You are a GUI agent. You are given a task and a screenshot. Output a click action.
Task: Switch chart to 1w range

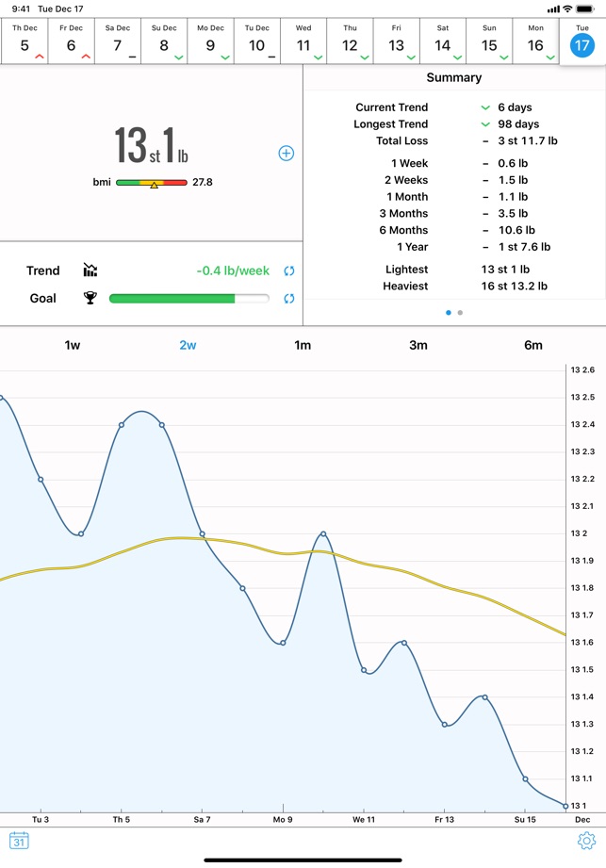[73, 345]
